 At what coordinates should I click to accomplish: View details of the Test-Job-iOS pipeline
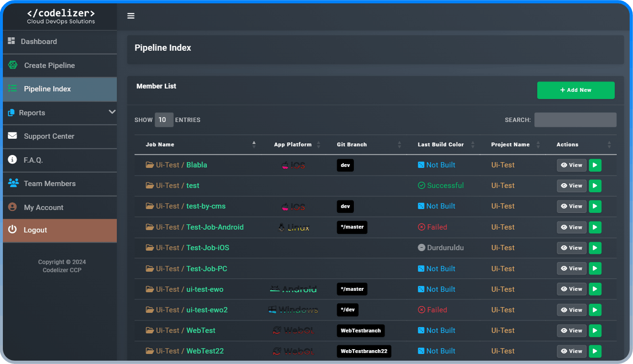[571, 248]
